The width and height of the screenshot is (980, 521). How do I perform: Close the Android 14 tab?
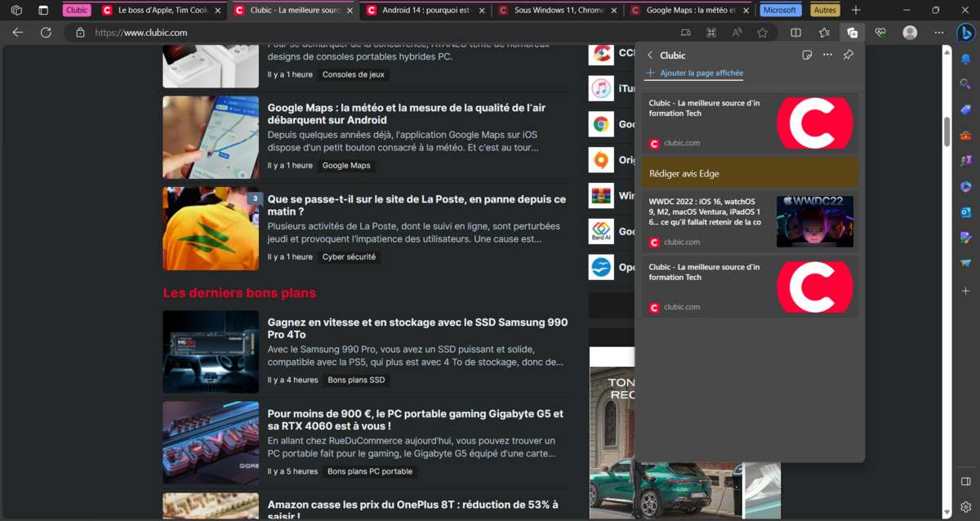(481, 11)
